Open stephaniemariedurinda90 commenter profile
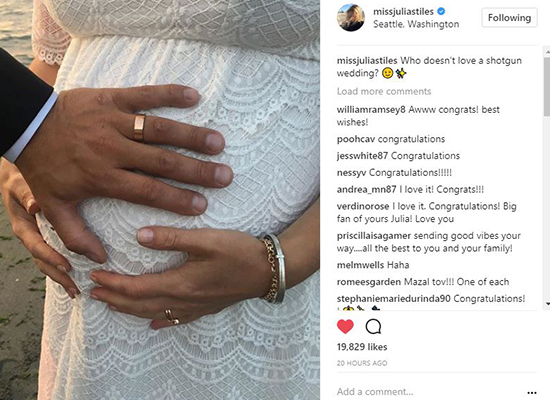The height and width of the screenshot is (400, 550). pos(394,299)
